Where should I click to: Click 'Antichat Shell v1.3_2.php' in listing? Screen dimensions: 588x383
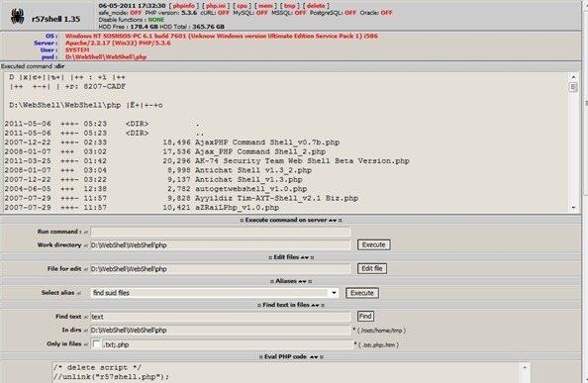253,170
